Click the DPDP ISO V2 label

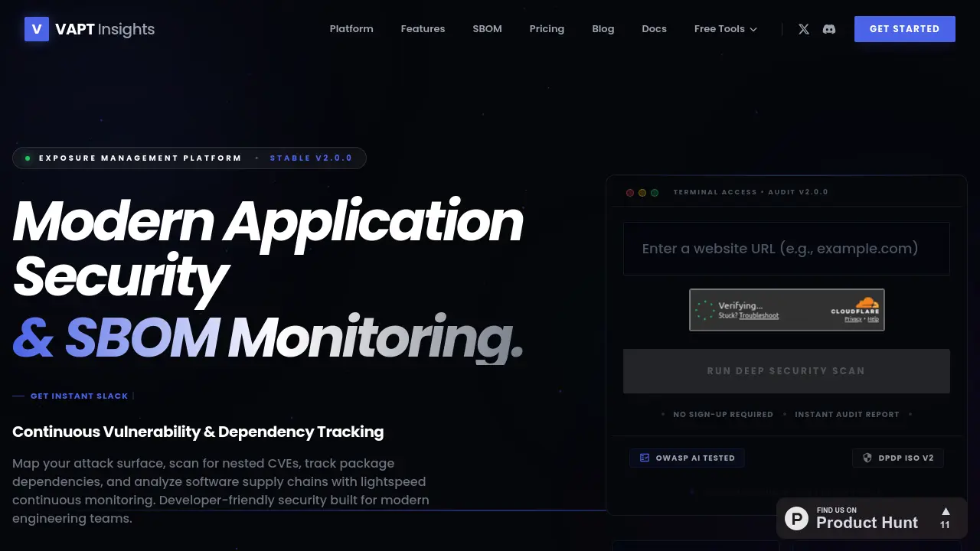pos(906,458)
